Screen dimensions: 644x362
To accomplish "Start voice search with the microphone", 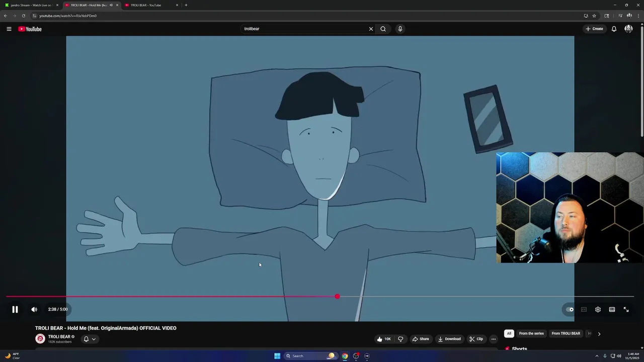I will [400, 29].
